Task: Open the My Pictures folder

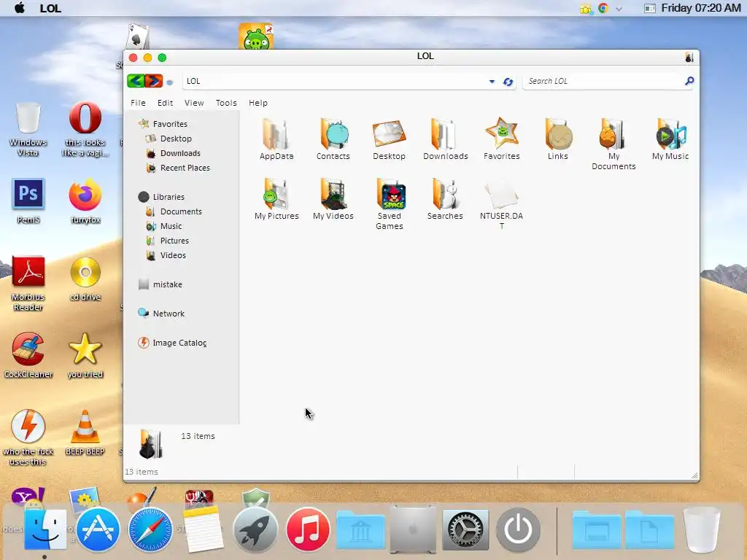Action: coord(276,199)
